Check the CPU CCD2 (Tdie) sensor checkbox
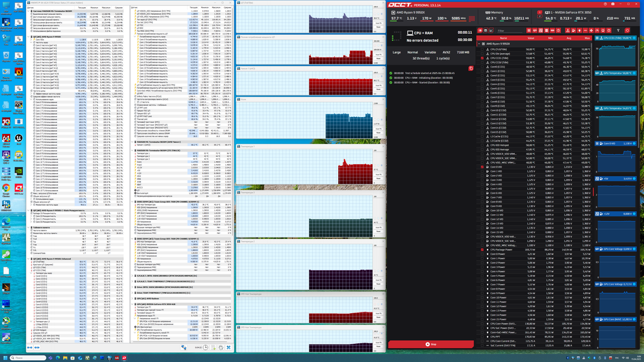Screen dimensions: 644x362 482,62
